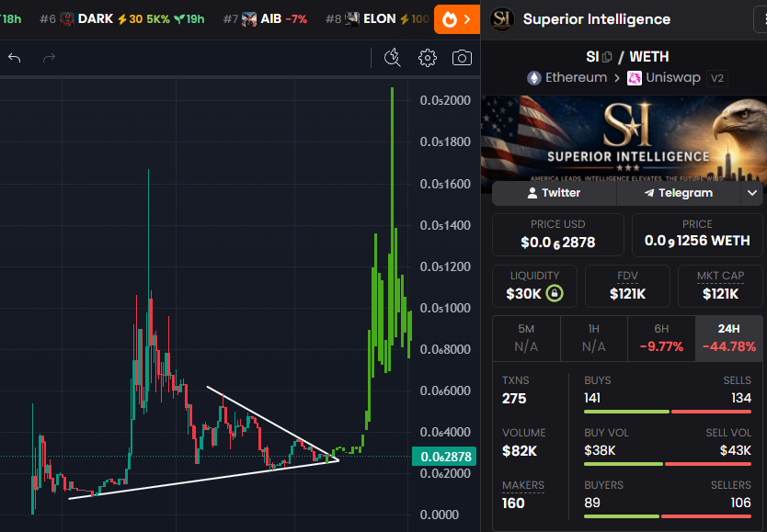
Task: Redo the chart action
Action: click(49, 58)
